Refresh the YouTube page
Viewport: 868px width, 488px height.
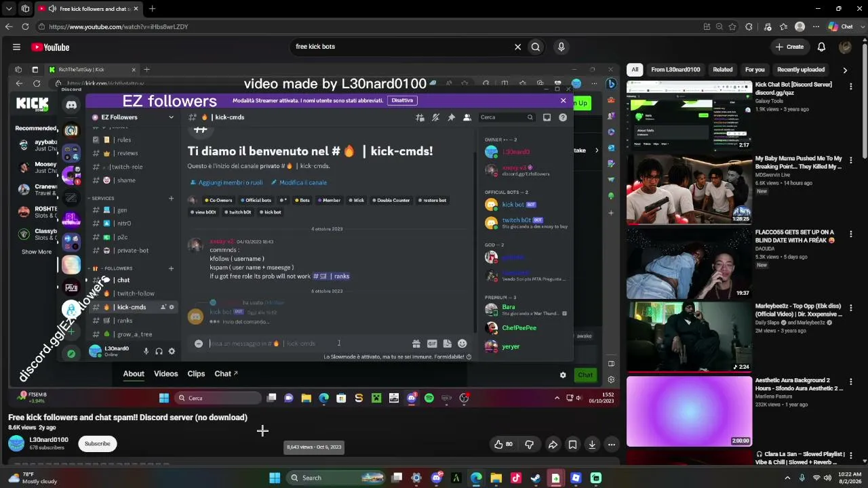[25, 26]
